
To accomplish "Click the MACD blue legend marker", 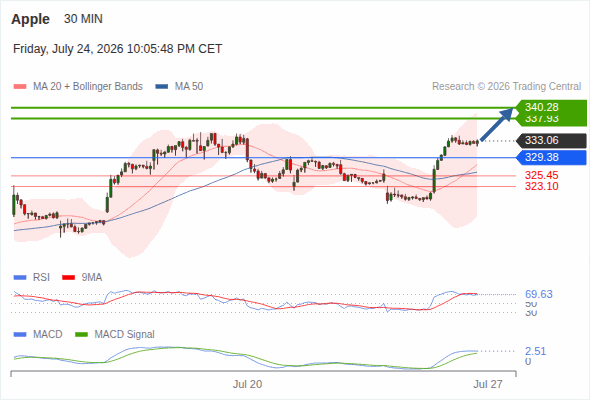I will (20, 335).
